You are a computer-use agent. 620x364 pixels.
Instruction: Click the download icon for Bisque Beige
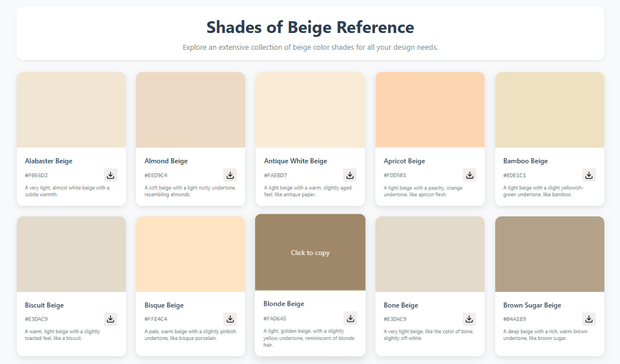tap(230, 318)
